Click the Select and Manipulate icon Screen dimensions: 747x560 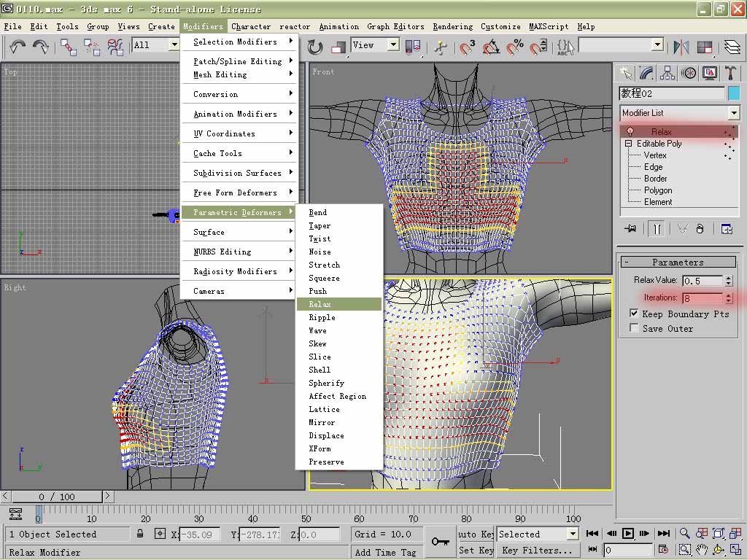coord(441,47)
